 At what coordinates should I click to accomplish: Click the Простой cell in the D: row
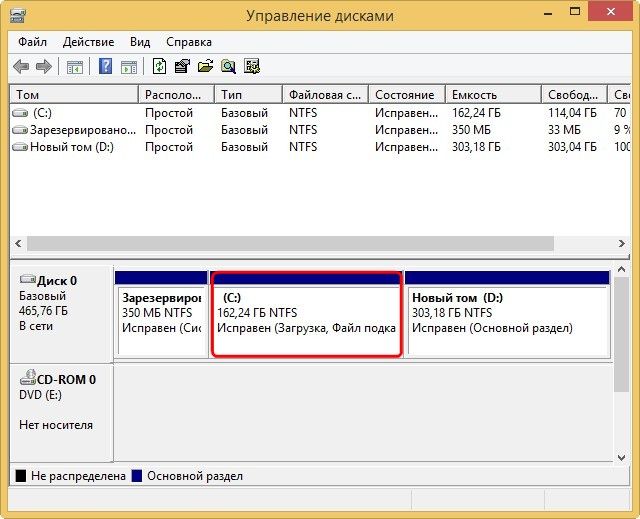169,147
